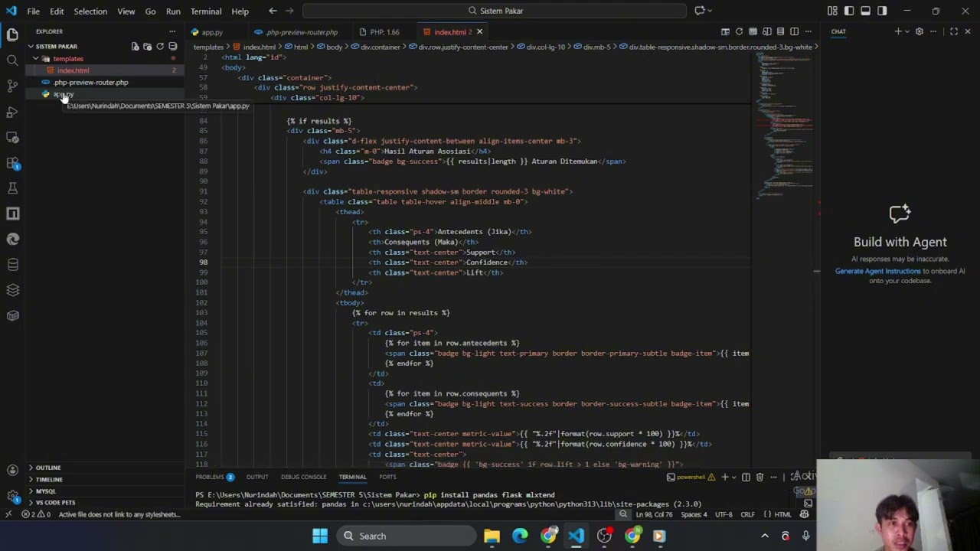The height and width of the screenshot is (551, 980).
Task: Switch to the PHP: 1.66 tab
Action: [384, 32]
